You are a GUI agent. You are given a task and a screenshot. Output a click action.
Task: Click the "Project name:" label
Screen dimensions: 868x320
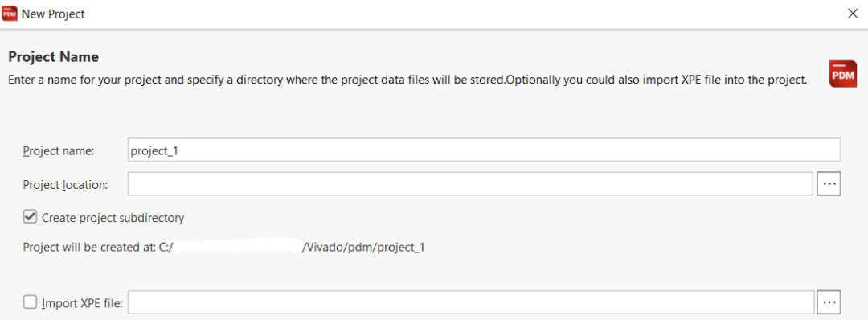(59, 151)
